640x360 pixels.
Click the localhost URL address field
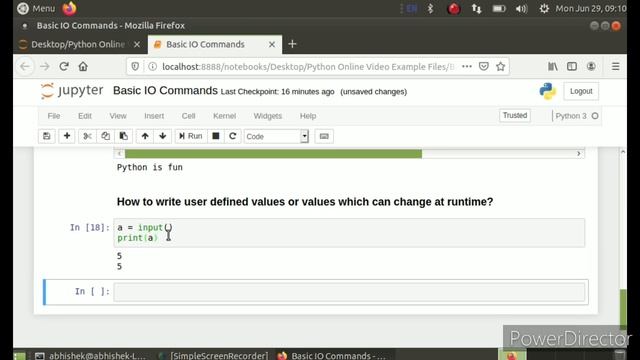(308, 67)
